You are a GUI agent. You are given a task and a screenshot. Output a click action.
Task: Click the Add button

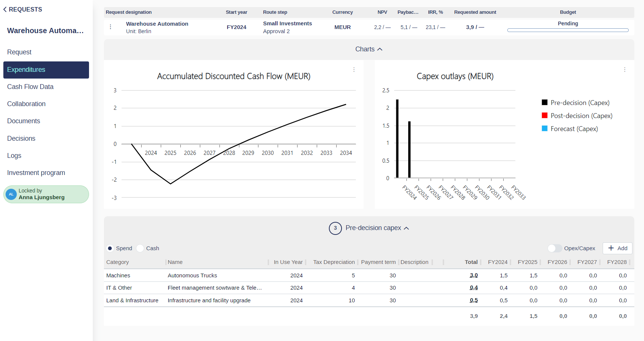point(618,248)
